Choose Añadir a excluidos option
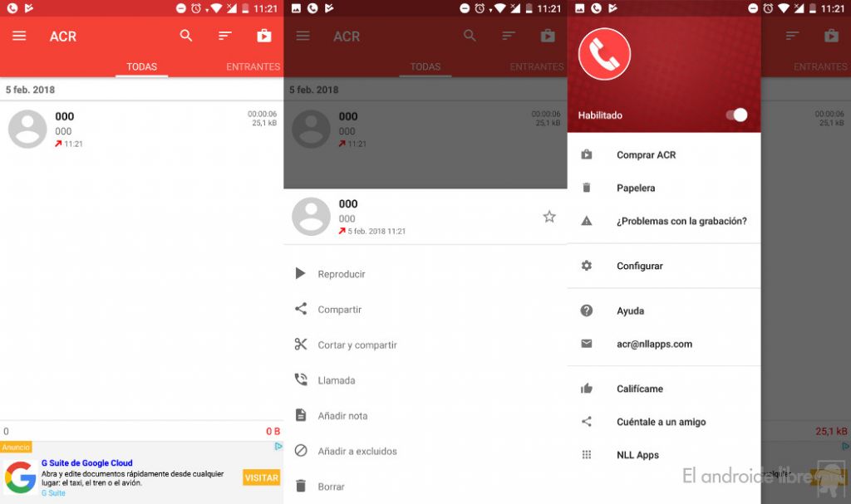The image size is (851, 504). click(357, 451)
